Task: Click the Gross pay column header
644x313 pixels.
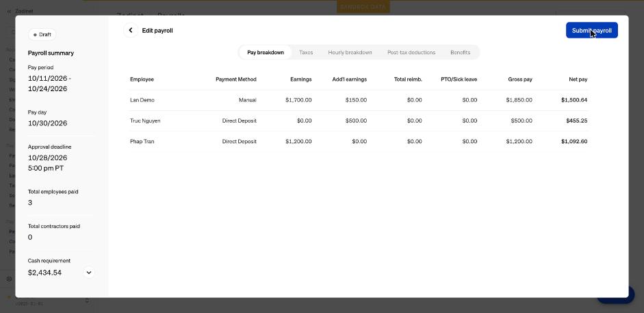Action: click(520, 79)
